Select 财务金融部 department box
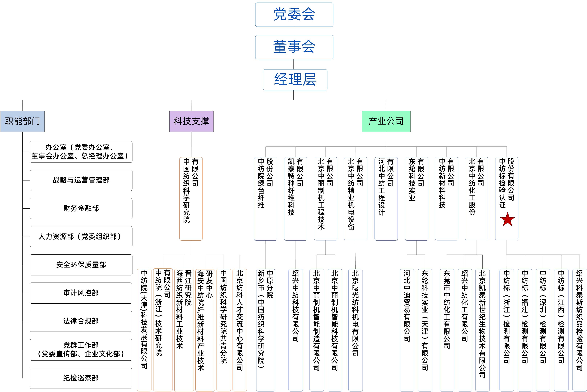This screenshot has width=587, height=392. [x=81, y=208]
